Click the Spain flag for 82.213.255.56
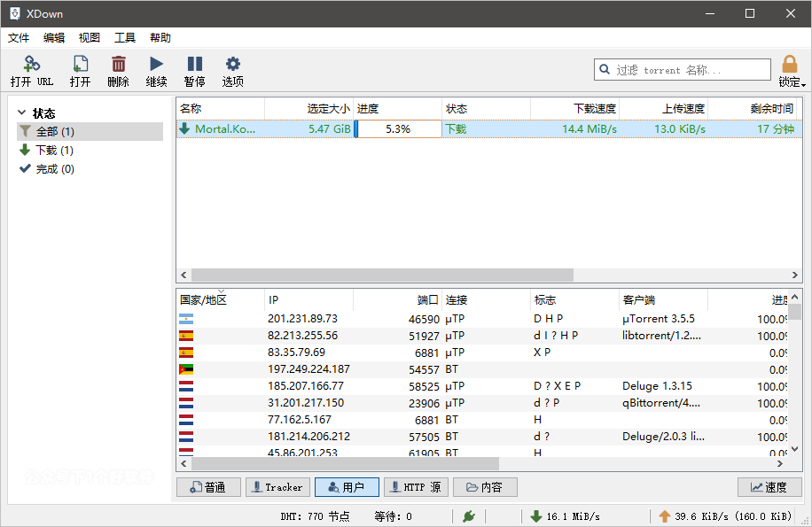 pos(186,336)
